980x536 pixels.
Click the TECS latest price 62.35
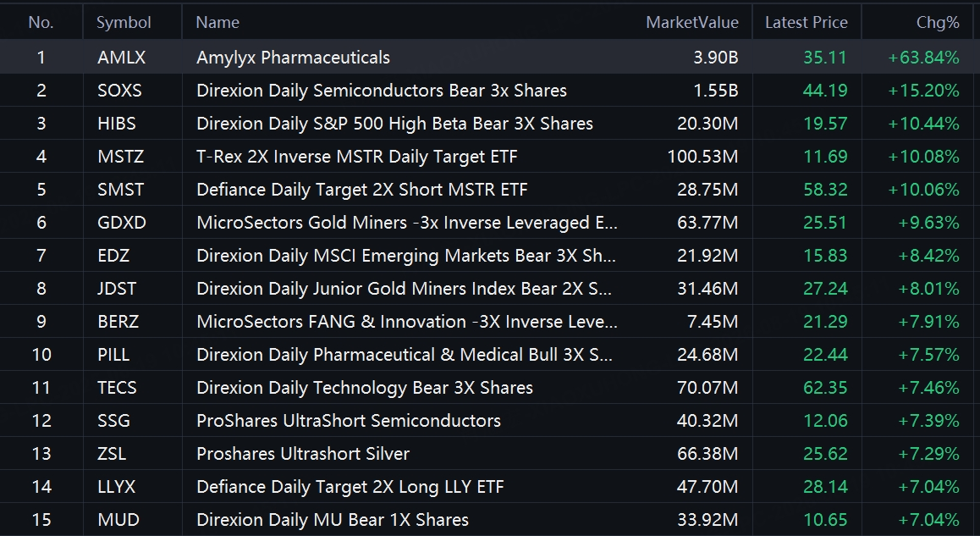(825, 388)
